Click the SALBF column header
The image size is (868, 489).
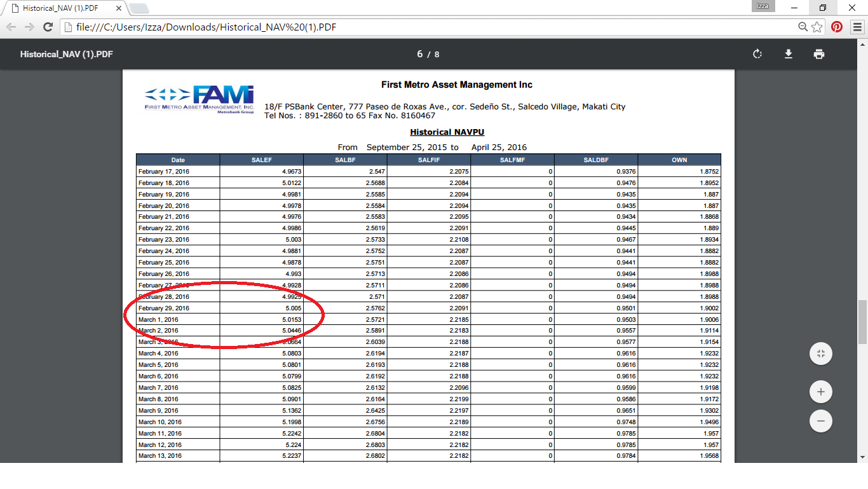coord(345,160)
